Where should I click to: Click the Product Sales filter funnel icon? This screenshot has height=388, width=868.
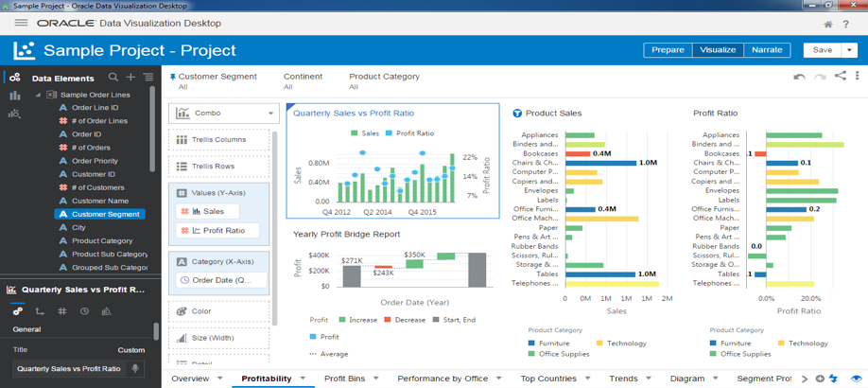point(517,113)
